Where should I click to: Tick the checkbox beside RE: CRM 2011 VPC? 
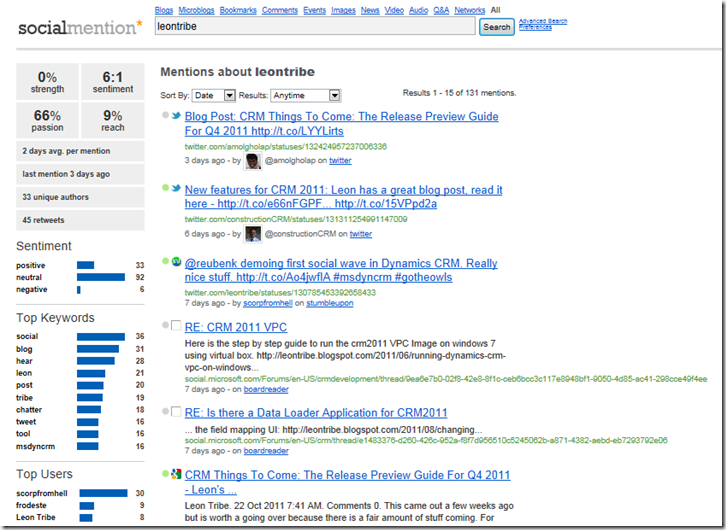point(176,325)
